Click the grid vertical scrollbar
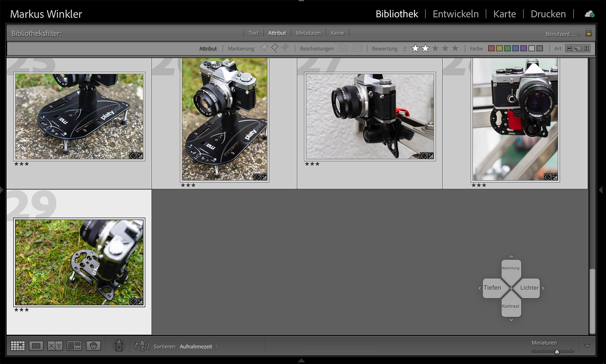This screenshot has width=606, height=364. [x=592, y=301]
